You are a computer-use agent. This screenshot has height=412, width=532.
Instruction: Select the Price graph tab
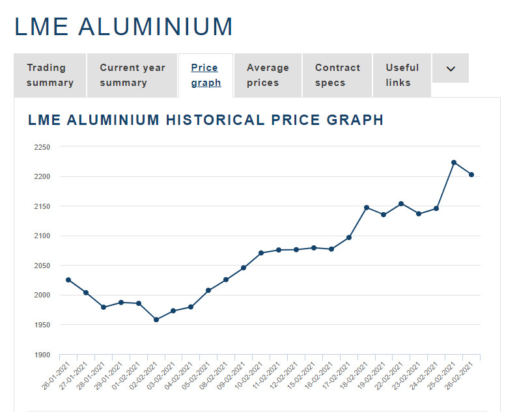coord(206,75)
